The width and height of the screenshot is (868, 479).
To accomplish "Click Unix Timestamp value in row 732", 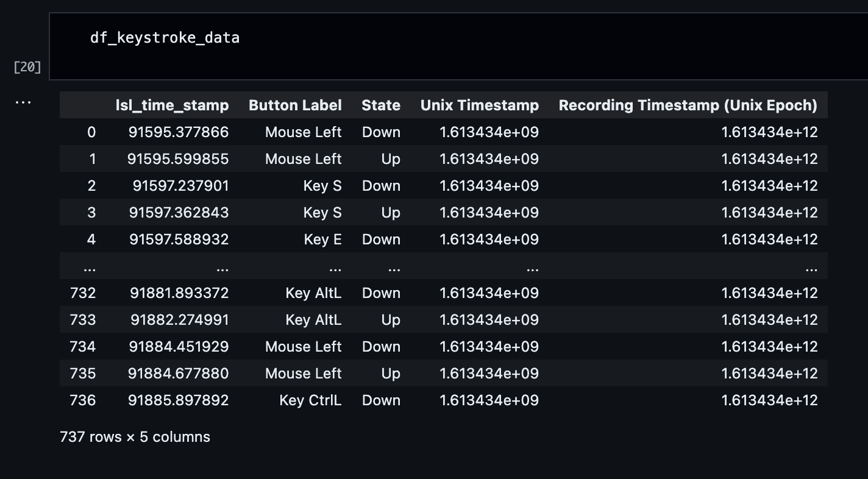I will click(489, 293).
